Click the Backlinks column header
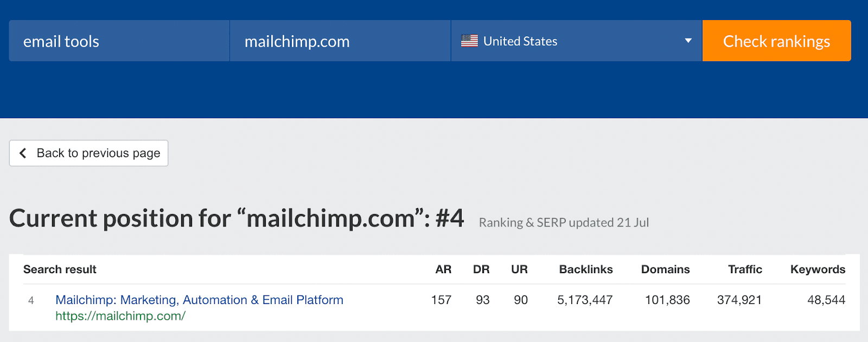 click(x=586, y=269)
